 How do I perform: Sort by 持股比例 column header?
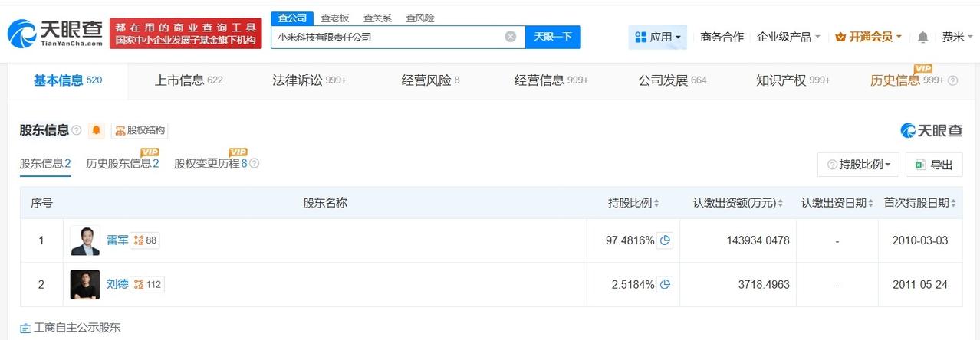point(633,203)
